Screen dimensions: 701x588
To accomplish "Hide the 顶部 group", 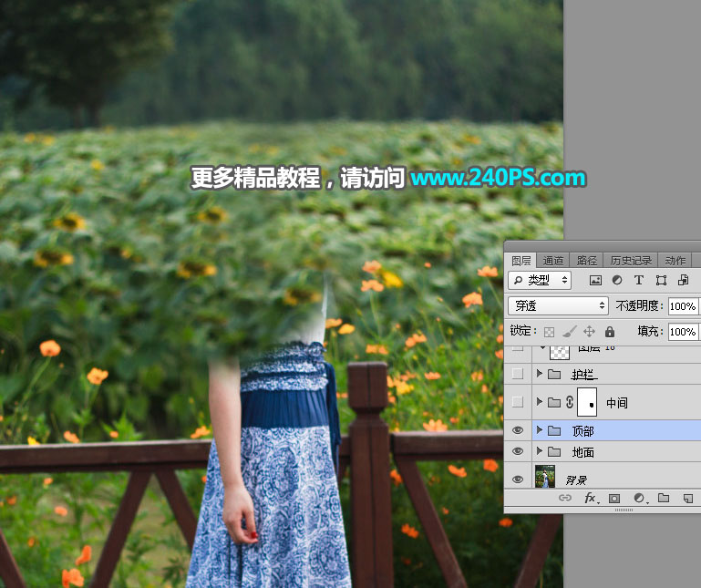I will [x=518, y=430].
